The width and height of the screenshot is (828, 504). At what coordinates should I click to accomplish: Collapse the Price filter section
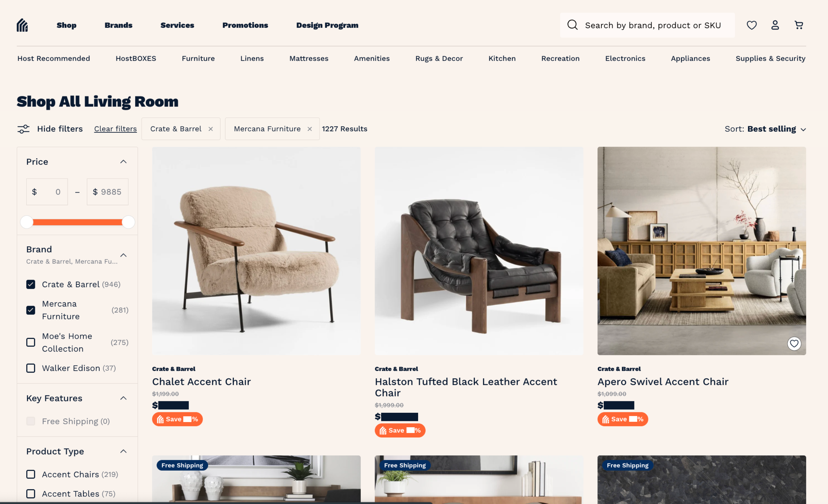click(123, 162)
